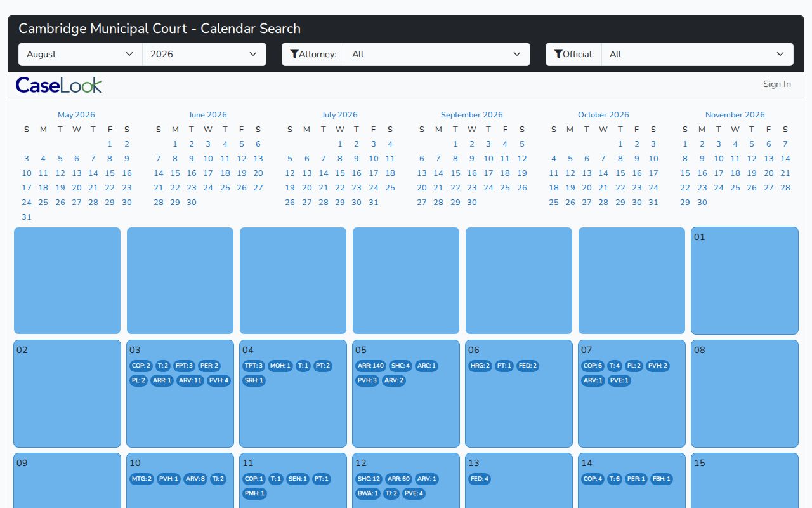Viewport: 812px width, 508px height.
Task: Open the day 15 calendar cell
Action: [745, 481]
